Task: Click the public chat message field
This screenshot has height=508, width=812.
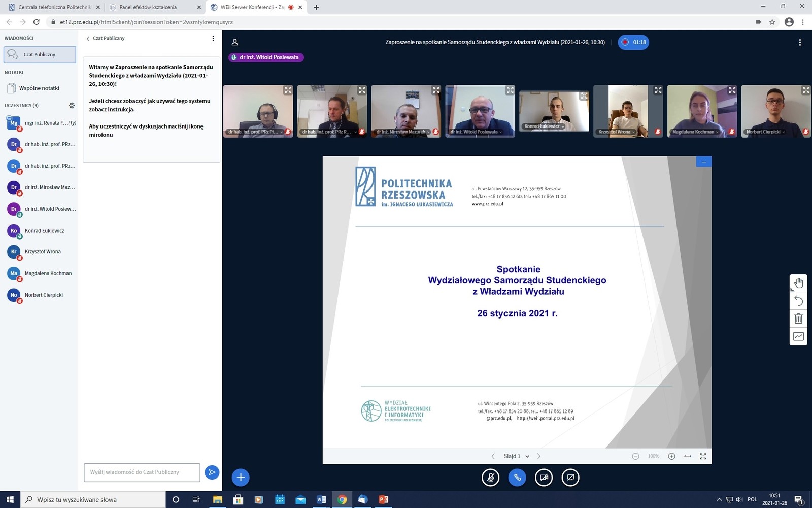Action: click(142, 472)
